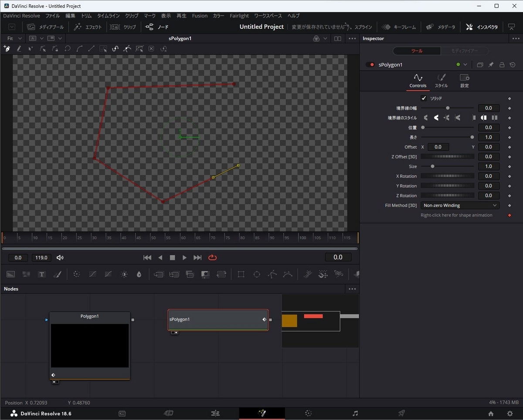
Task: Reset sPolygon1 settings with reset icon
Action: pyautogui.click(x=513, y=65)
